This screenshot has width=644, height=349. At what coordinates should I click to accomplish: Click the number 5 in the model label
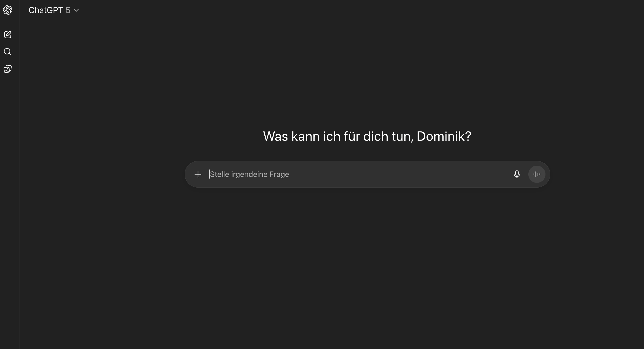(68, 10)
